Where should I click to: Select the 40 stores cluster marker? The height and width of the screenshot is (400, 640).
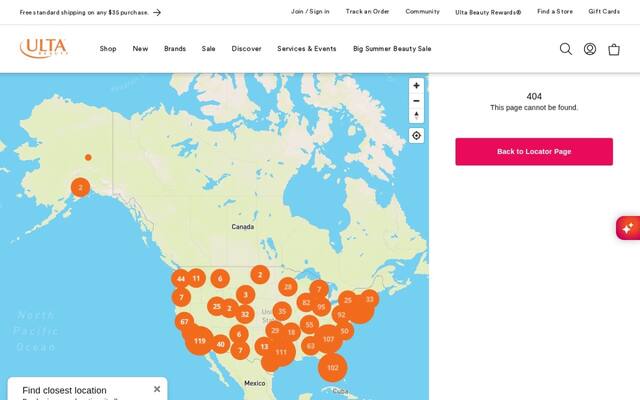(x=220, y=344)
